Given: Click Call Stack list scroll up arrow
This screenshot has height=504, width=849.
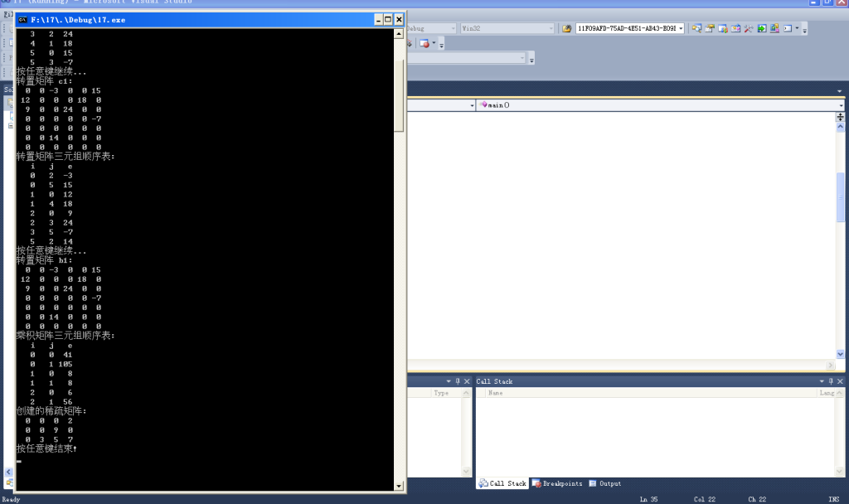Looking at the screenshot, I should pyautogui.click(x=840, y=393).
